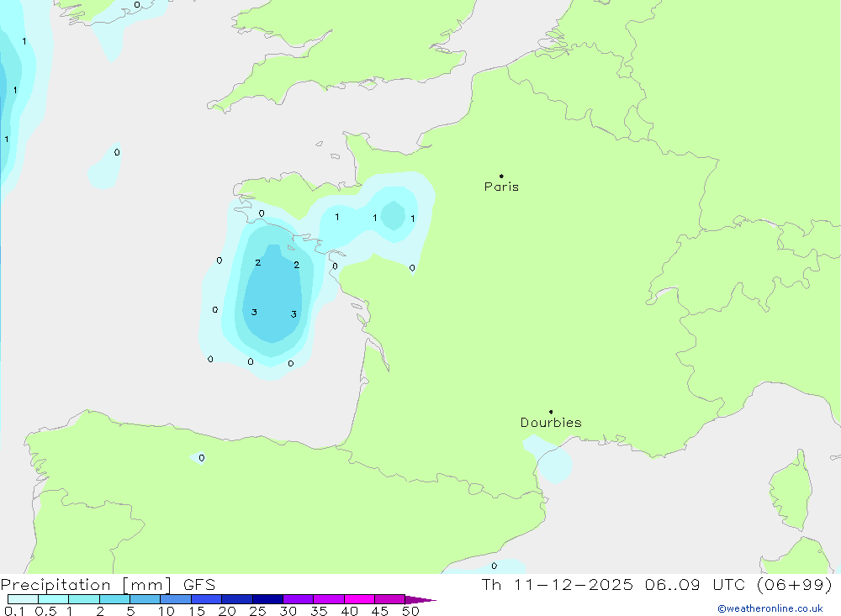Click legend value label 40

(x=350, y=611)
